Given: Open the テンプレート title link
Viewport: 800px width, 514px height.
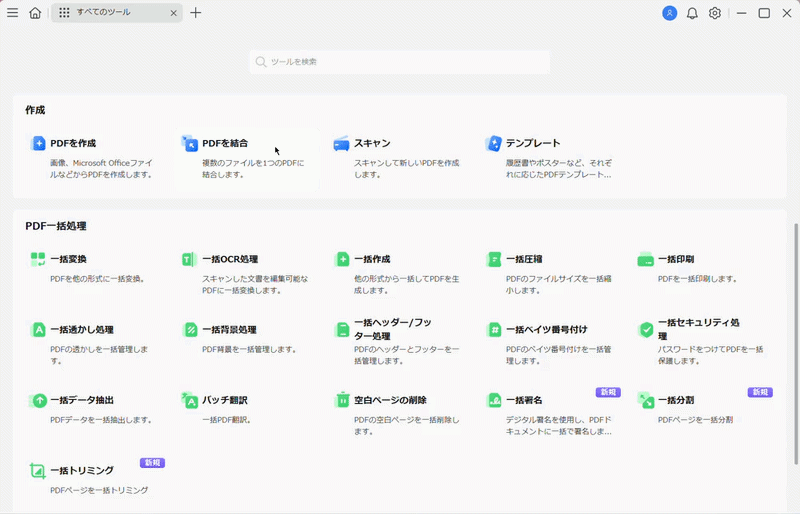Looking at the screenshot, I should [x=533, y=143].
